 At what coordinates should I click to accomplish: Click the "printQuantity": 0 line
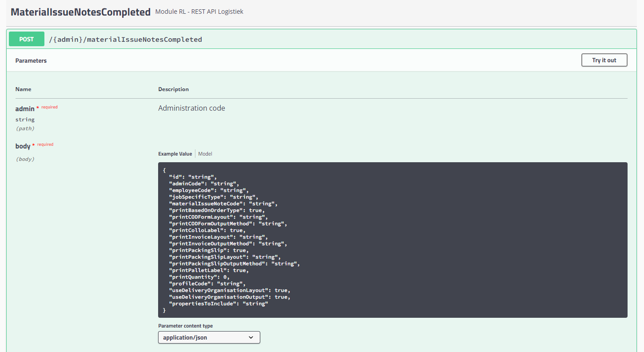click(199, 277)
